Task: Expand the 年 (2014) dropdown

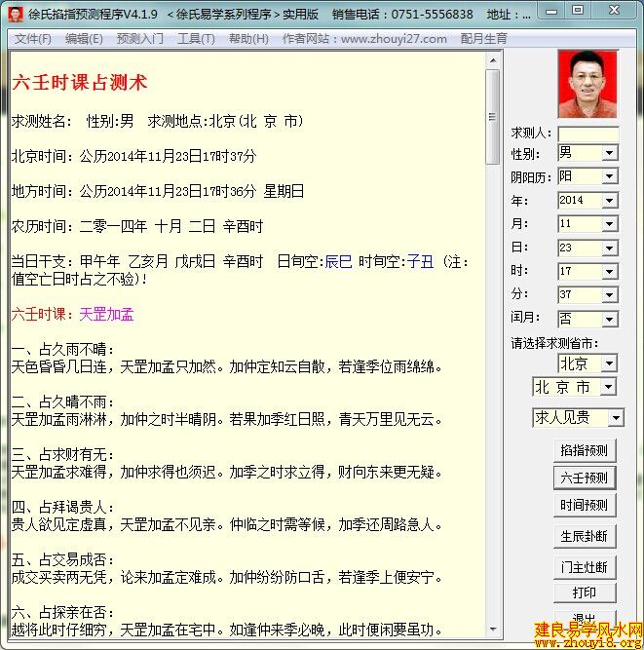Action: point(609,201)
